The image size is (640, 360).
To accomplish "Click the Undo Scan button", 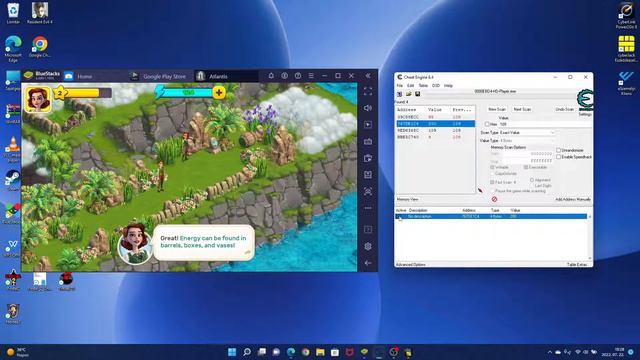I will point(564,109).
